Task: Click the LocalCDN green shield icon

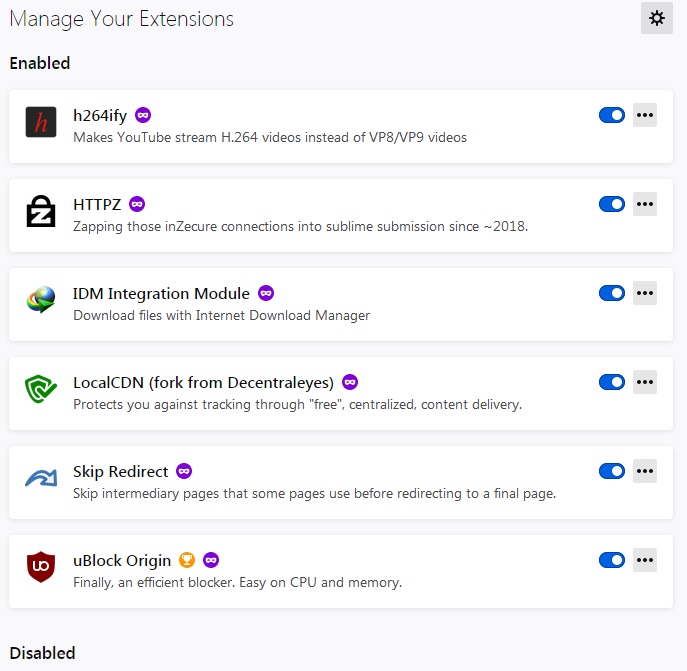Action: coord(41,390)
